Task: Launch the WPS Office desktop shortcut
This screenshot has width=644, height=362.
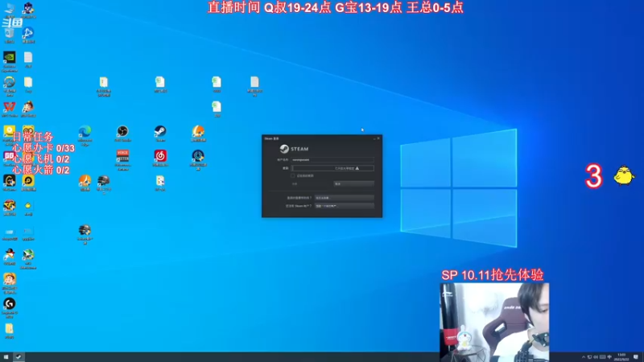Action: 9,109
